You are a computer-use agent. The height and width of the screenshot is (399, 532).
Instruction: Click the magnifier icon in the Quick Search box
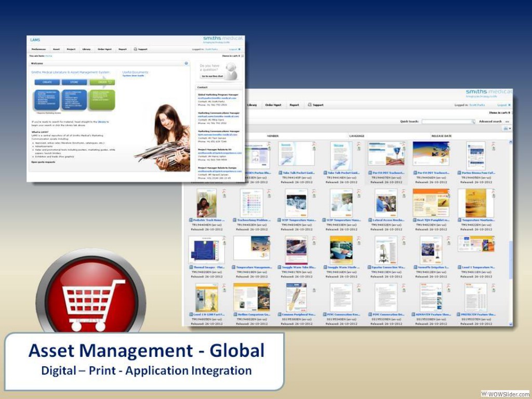tap(473, 122)
